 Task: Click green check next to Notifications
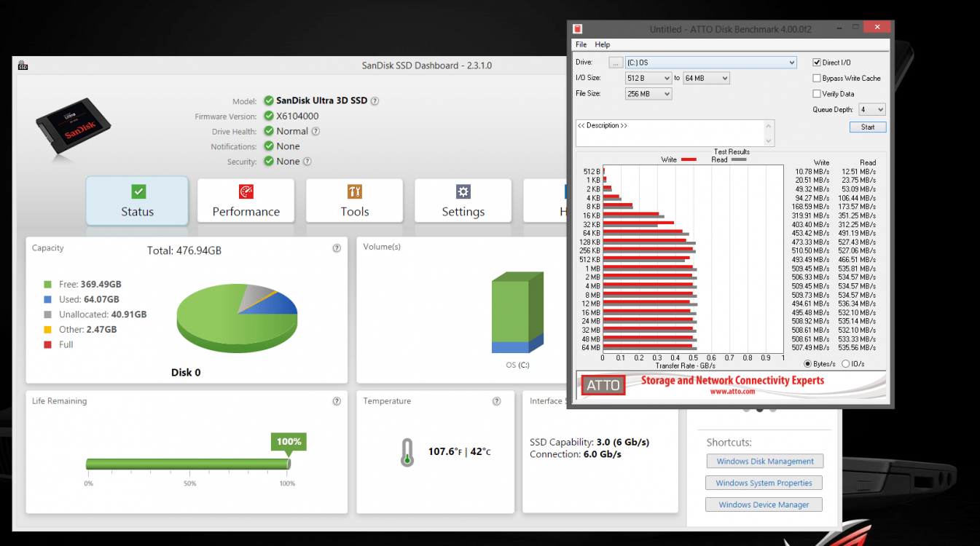click(x=269, y=146)
